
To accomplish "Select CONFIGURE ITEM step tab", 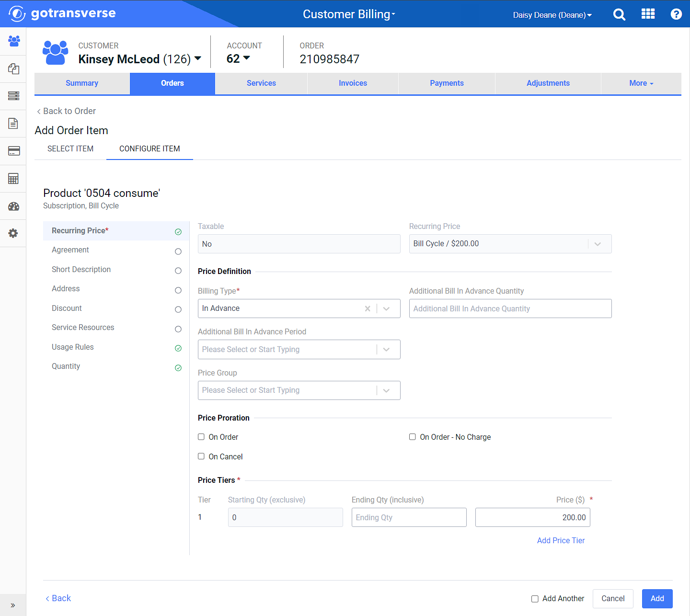I will click(x=149, y=149).
